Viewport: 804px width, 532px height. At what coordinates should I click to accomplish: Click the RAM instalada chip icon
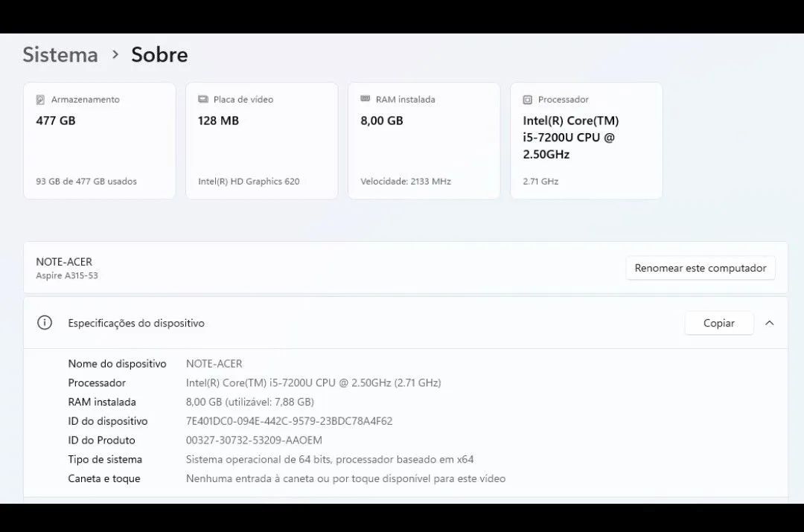(x=365, y=99)
